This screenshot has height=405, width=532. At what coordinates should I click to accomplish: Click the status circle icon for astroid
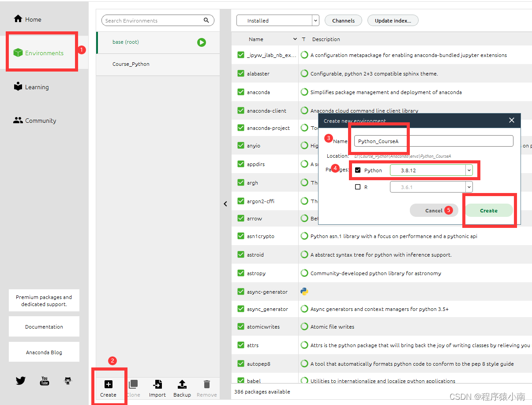coord(304,255)
